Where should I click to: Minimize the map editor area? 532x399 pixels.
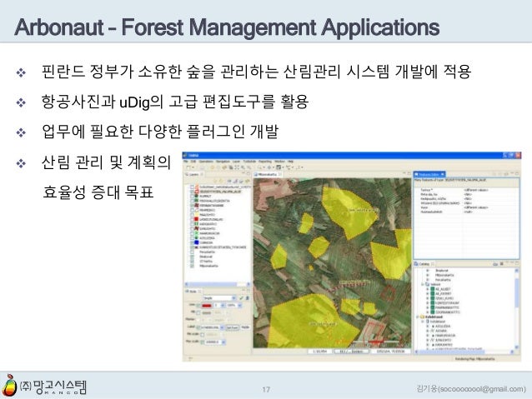click(404, 173)
